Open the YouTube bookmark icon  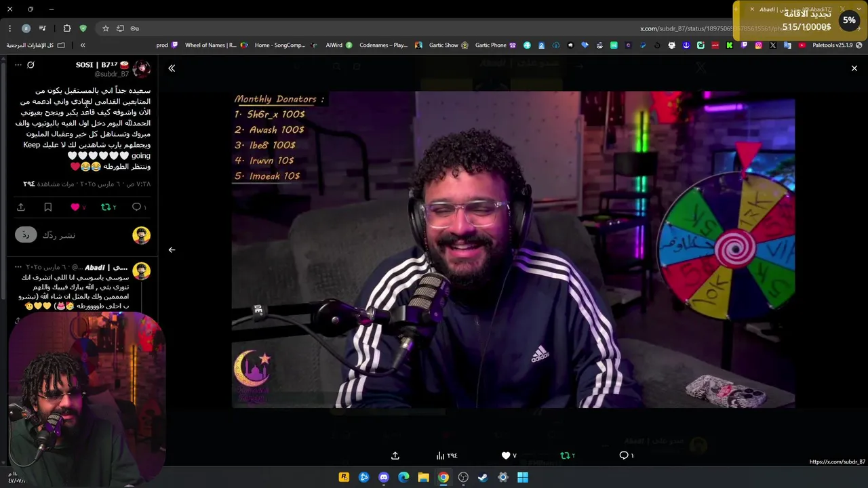coord(802,45)
